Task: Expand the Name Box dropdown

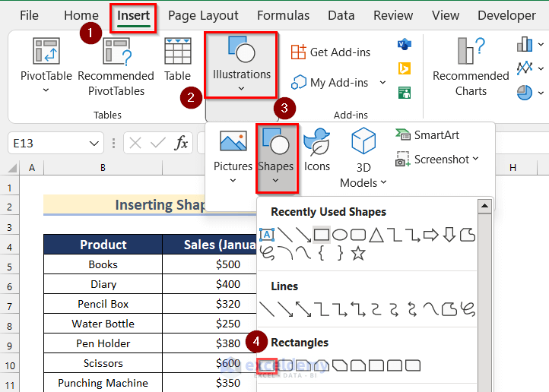Action: [x=94, y=144]
